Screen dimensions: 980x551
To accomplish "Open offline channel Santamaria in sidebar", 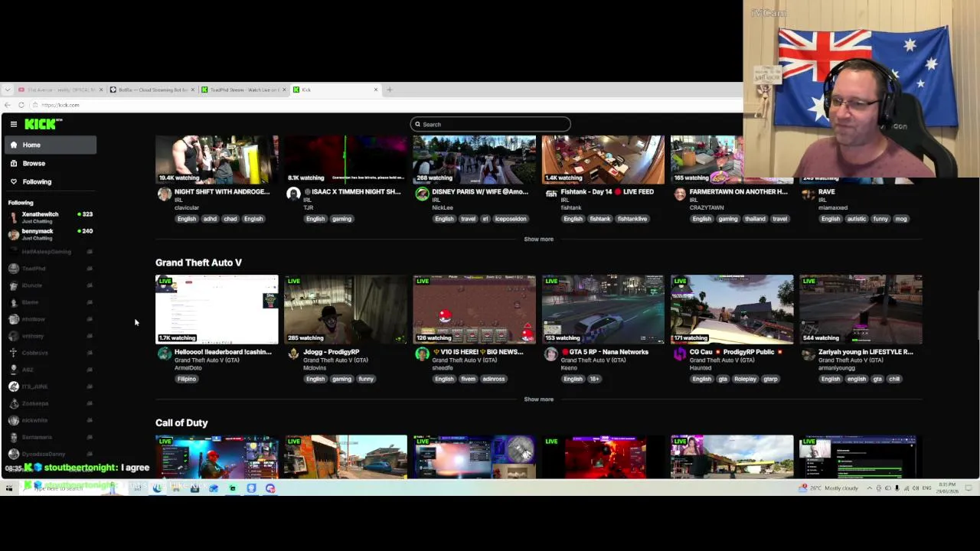I will [51, 436].
